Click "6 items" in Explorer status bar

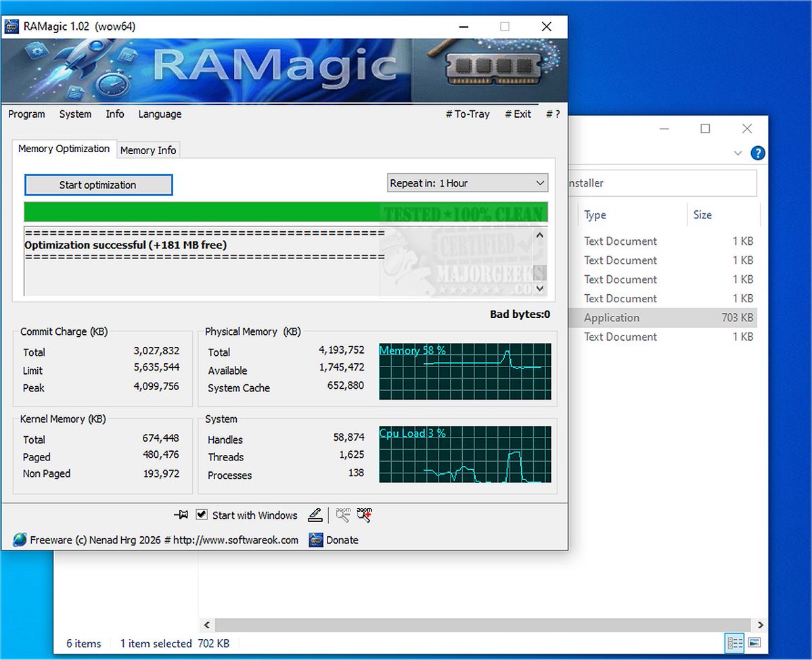[84, 643]
